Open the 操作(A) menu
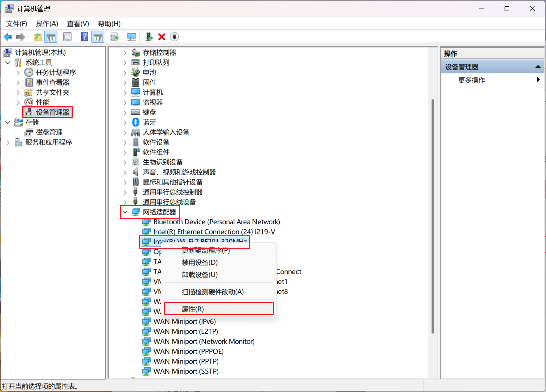 coord(47,24)
